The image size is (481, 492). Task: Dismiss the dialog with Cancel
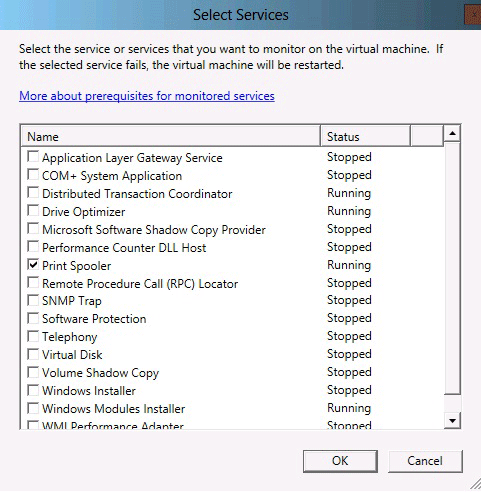tap(425, 461)
